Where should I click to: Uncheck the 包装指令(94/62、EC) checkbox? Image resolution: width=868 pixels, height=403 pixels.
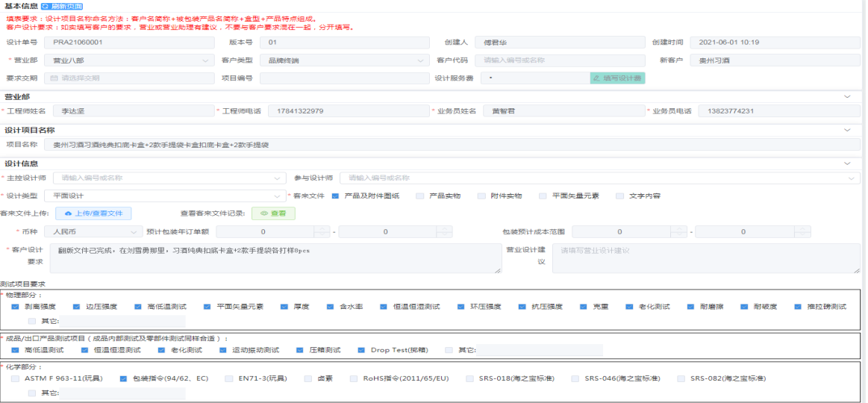(123, 378)
